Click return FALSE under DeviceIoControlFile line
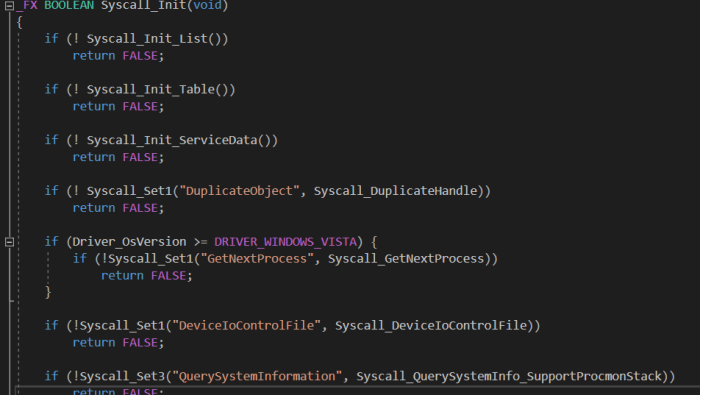The image size is (701, 395). point(118,343)
